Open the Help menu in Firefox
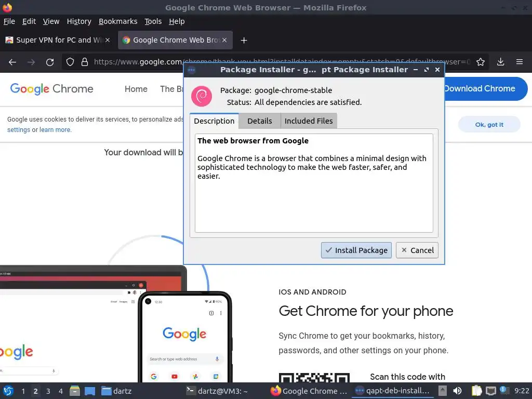 point(177,21)
